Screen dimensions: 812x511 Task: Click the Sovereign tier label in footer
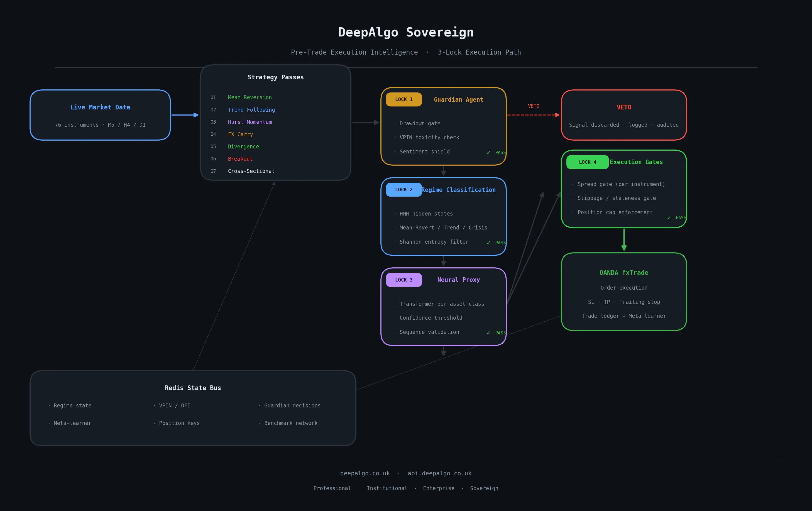484,488
